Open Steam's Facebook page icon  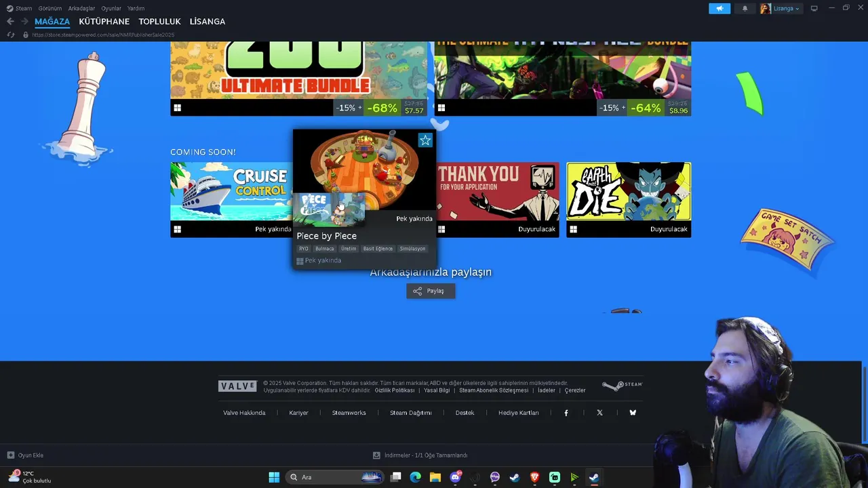(x=566, y=413)
